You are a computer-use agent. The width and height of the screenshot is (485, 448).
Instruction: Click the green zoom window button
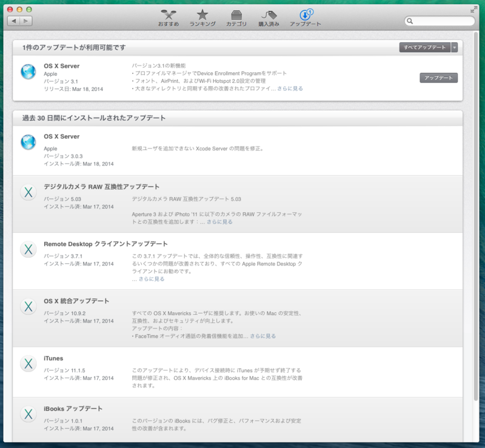tap(29, 10)
